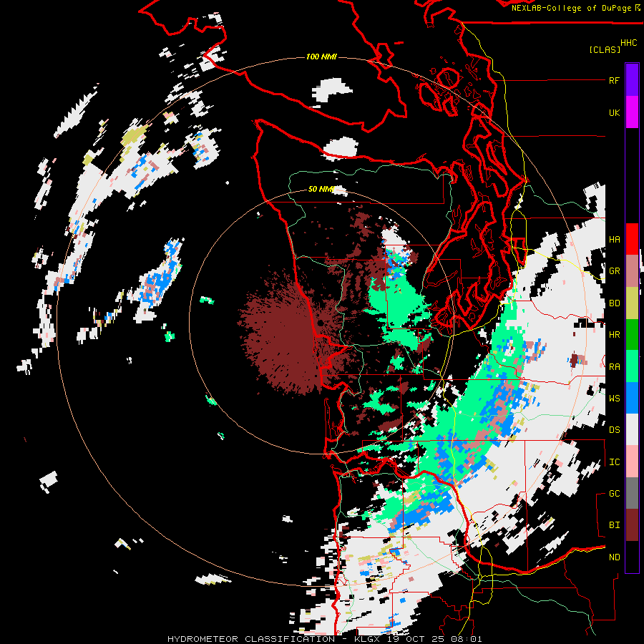Click the magenta UK legend color swatch
Viewport: 644px width, 644px height.
click(x=632, y=112)
